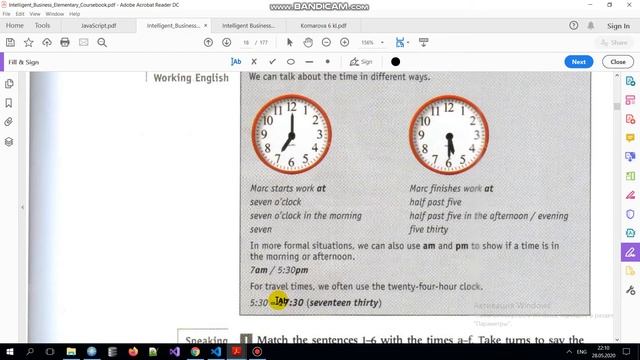
Task: Select the cross mark tool
Action: point(254,62)
